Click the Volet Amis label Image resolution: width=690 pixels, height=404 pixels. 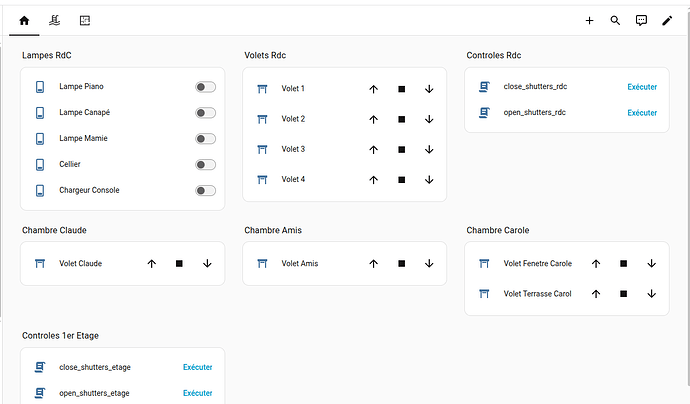coord(300,264)
